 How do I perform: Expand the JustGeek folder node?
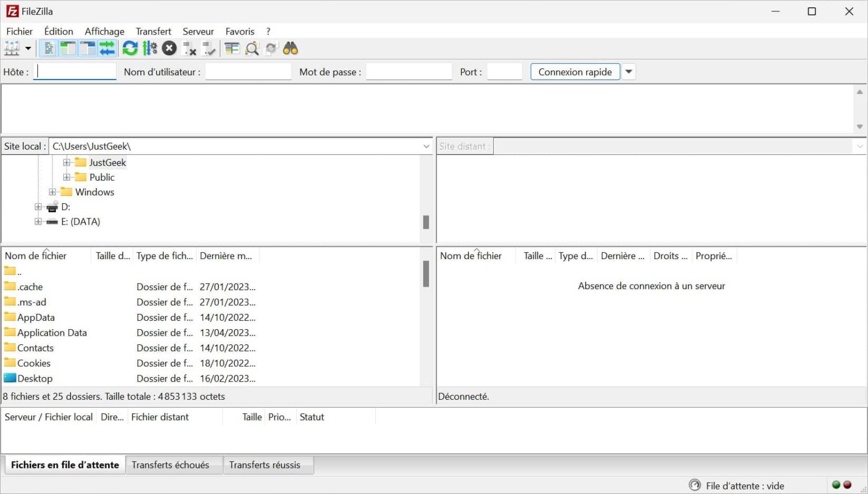[x=67, y=163]
